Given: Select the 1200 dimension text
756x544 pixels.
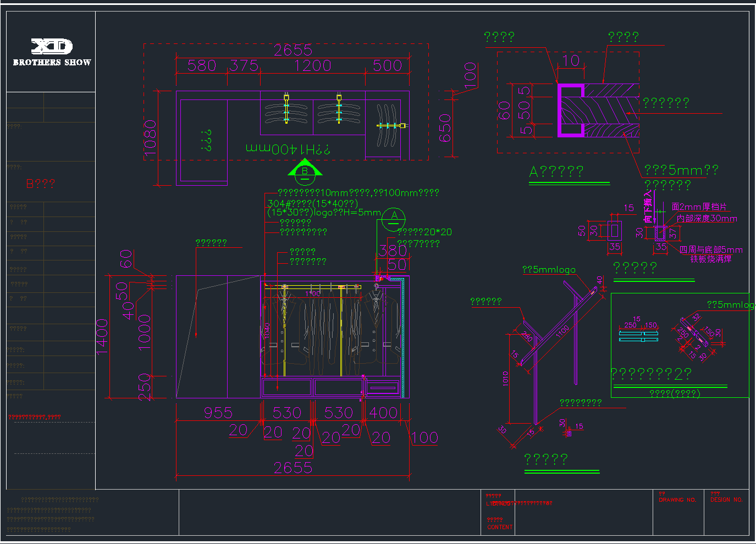Looking at the screenshot, I should (x=312, y=66).
